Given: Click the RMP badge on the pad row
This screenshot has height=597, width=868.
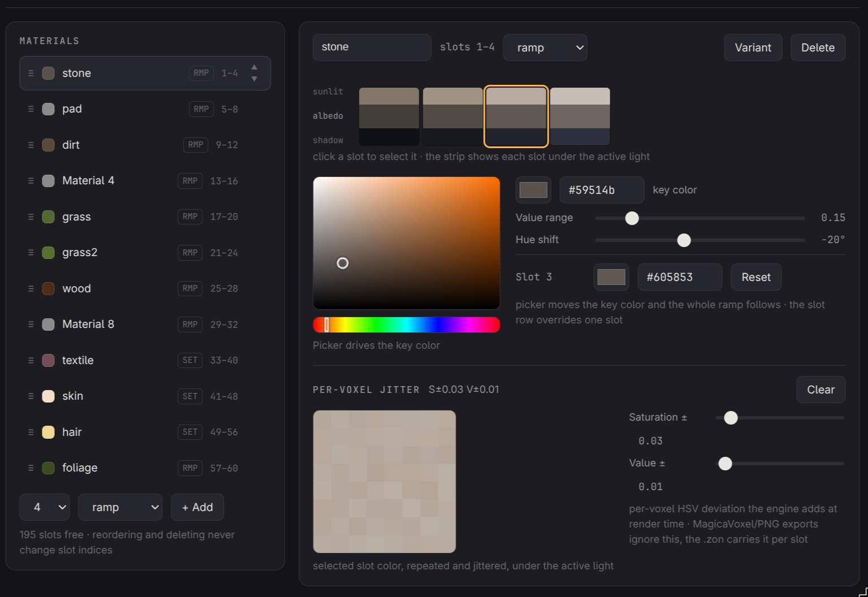Looking at the screenshot, I should click(x=201, y=109).
